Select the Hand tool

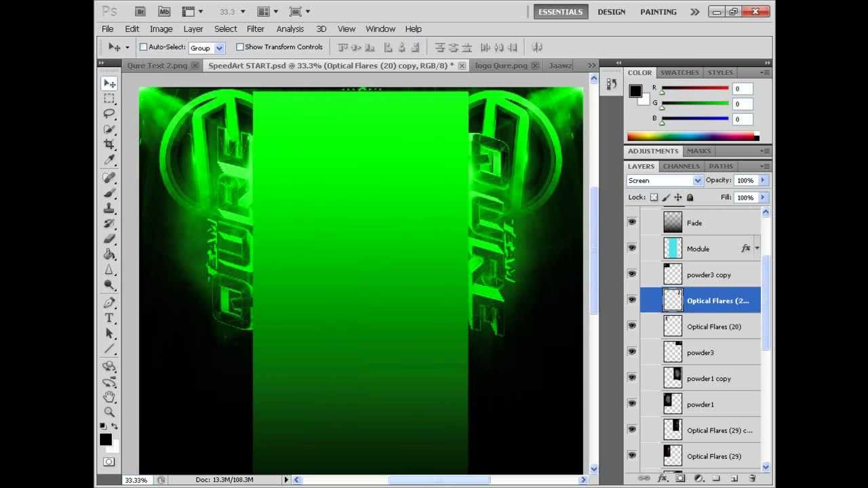(x=109, y=396)
